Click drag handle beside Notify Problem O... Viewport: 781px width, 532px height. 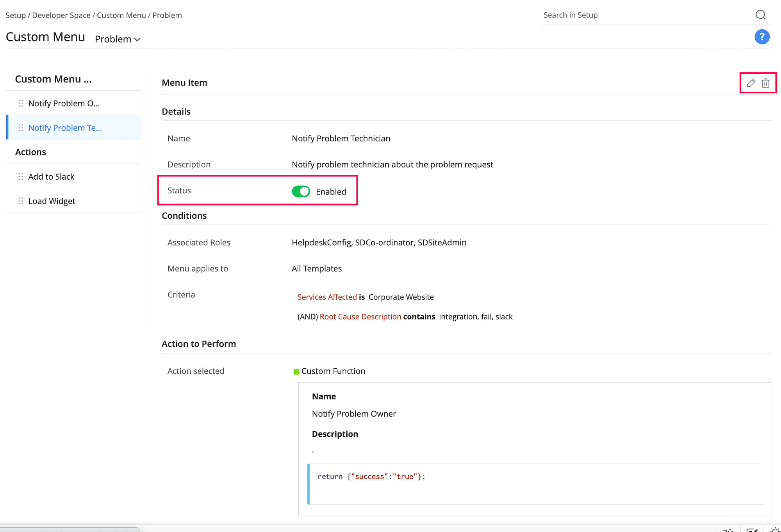(x=21, y=104)
